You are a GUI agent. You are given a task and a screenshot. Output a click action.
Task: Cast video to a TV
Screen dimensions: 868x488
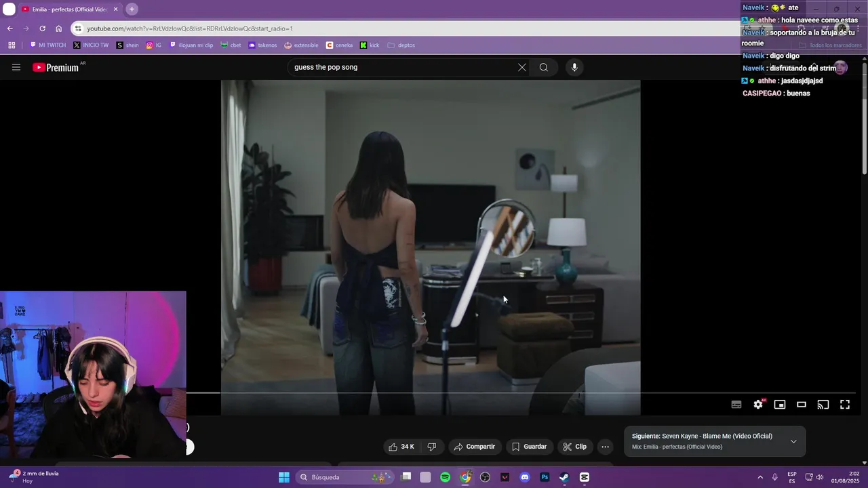tap(823, 405)
